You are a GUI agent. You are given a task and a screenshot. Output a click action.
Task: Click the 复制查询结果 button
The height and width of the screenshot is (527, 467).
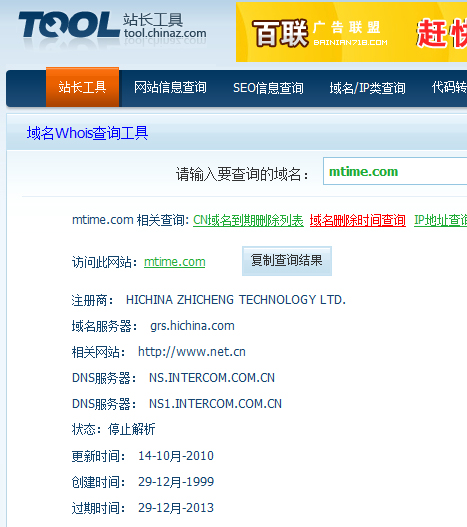pyautogui.click(x=287, y=261)
